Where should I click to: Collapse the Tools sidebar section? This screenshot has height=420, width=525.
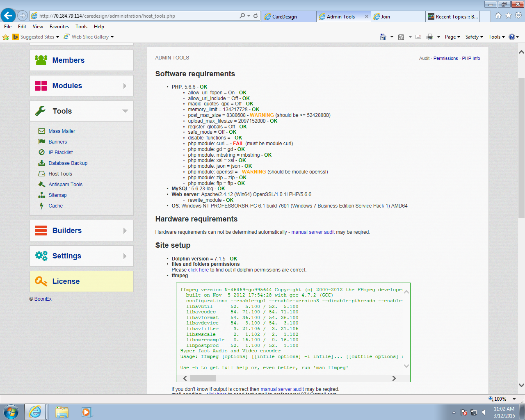click(125, 111)
